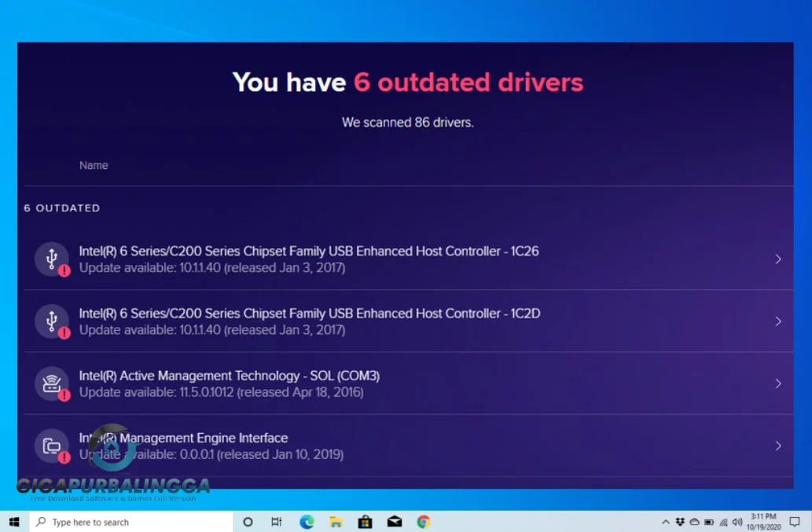Open File Explorer from taskbar
Viewport: 812px width, 532px height.
pos(336,522)
